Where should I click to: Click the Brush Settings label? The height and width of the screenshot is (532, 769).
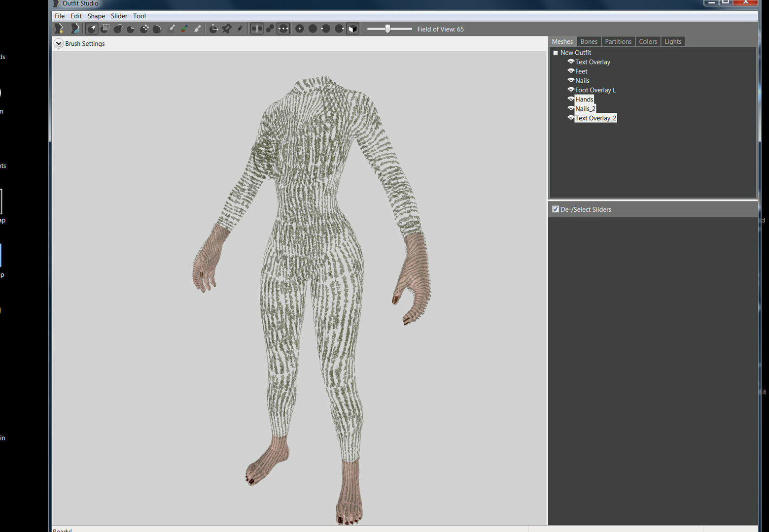85,43
